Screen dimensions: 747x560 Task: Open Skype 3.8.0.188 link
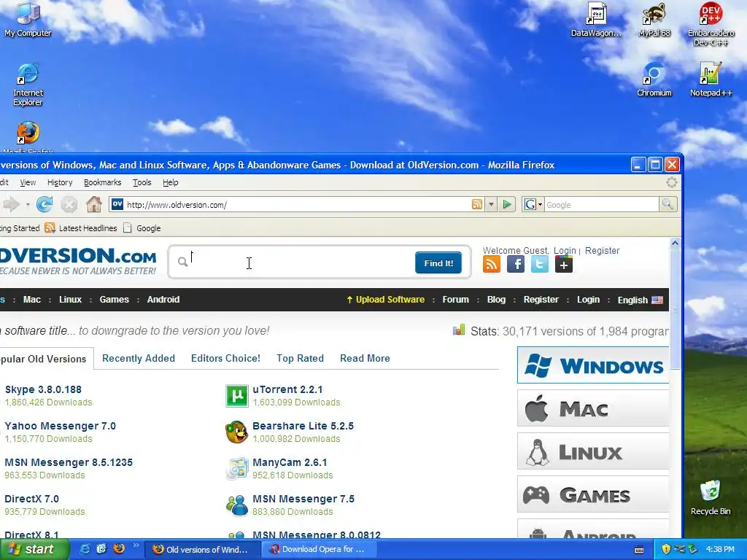[x=43, y=389]
